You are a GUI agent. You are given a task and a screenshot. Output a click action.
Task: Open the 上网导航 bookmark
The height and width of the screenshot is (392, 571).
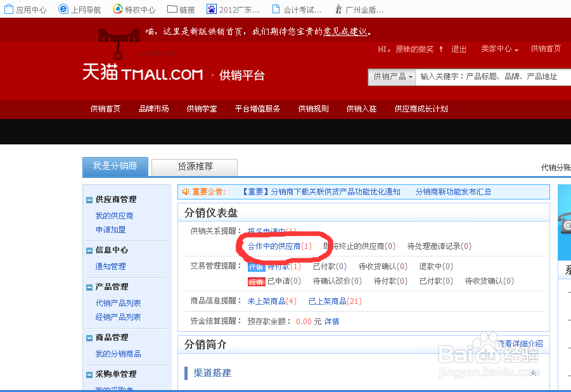pyautogui.click(x=80, y=9)
